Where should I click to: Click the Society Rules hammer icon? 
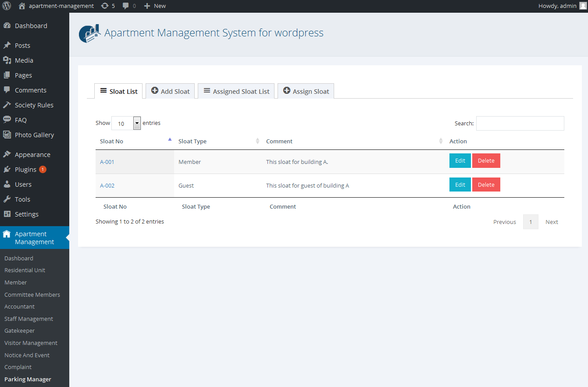7,105
